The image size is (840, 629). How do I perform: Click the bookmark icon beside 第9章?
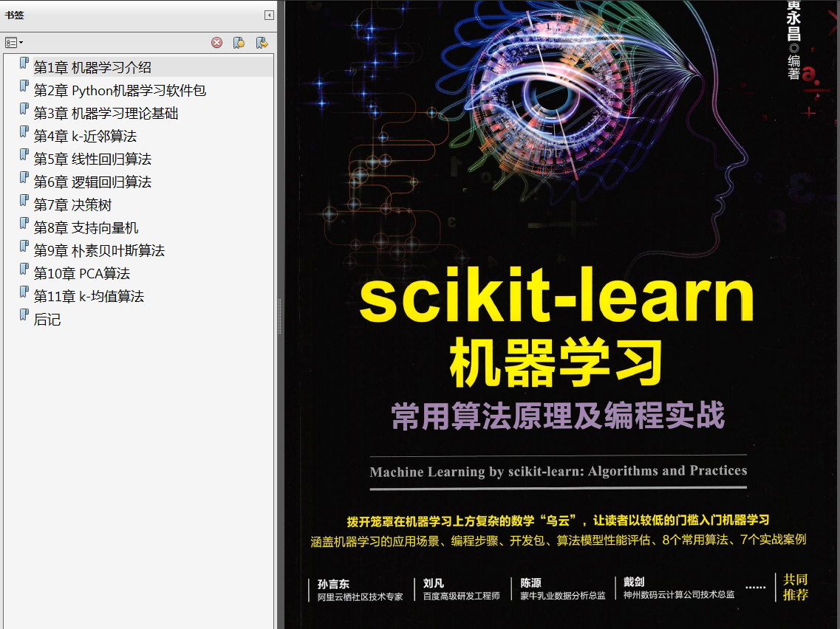[x=24, y=247]
